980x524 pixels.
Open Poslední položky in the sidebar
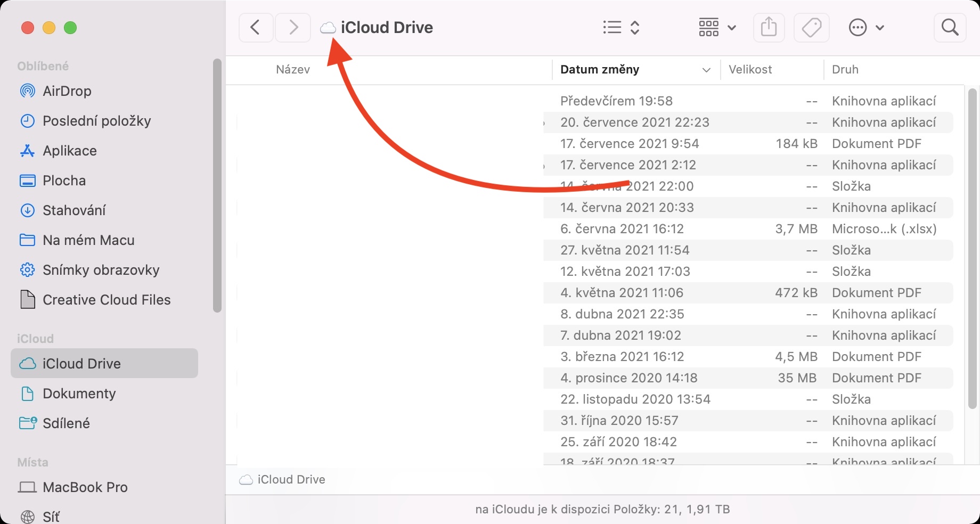coord(96,121)
